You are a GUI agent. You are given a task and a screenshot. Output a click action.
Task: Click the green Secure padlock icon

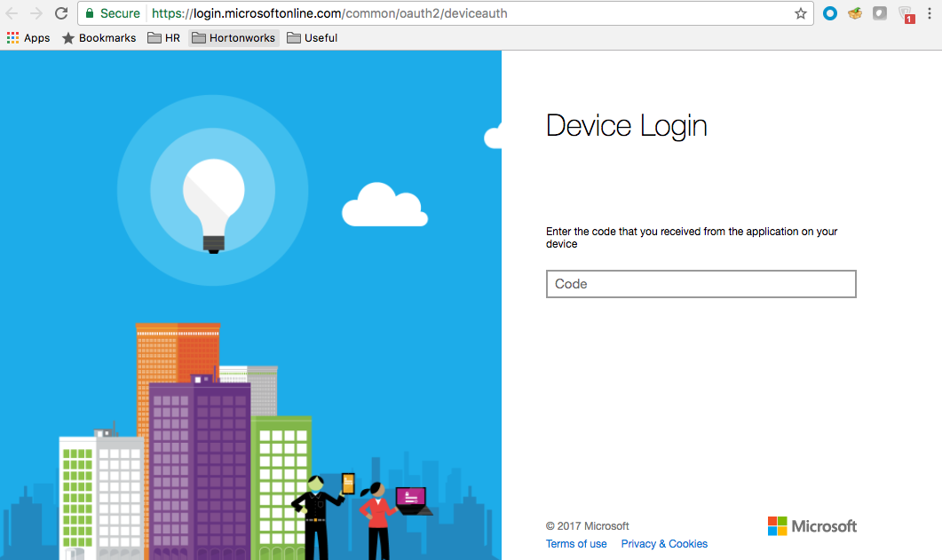pos(90,13)
